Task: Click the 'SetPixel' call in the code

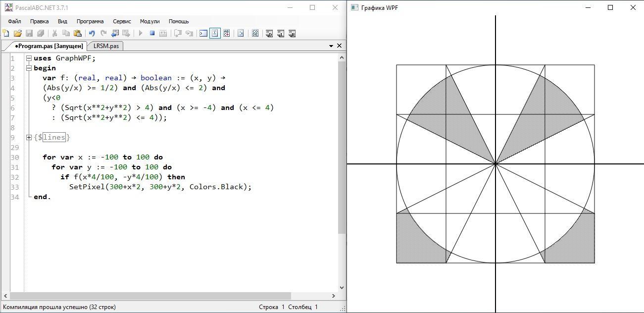Action: [87, 187]
